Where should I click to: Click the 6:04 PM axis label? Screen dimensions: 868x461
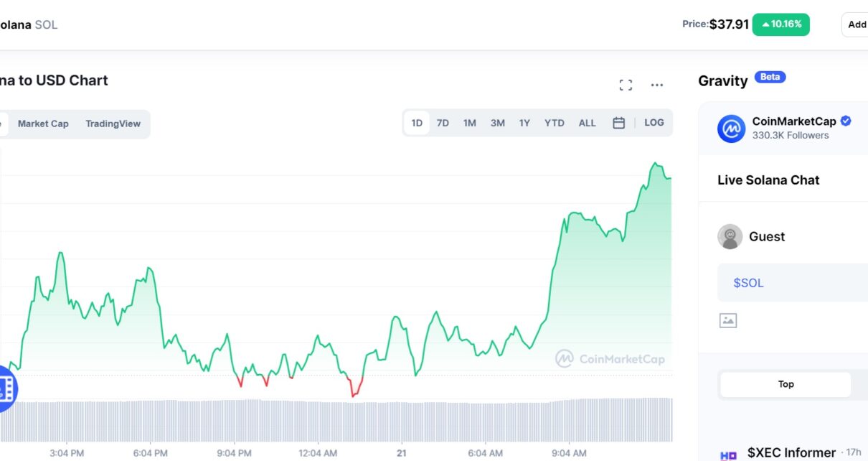coord(150,453)
